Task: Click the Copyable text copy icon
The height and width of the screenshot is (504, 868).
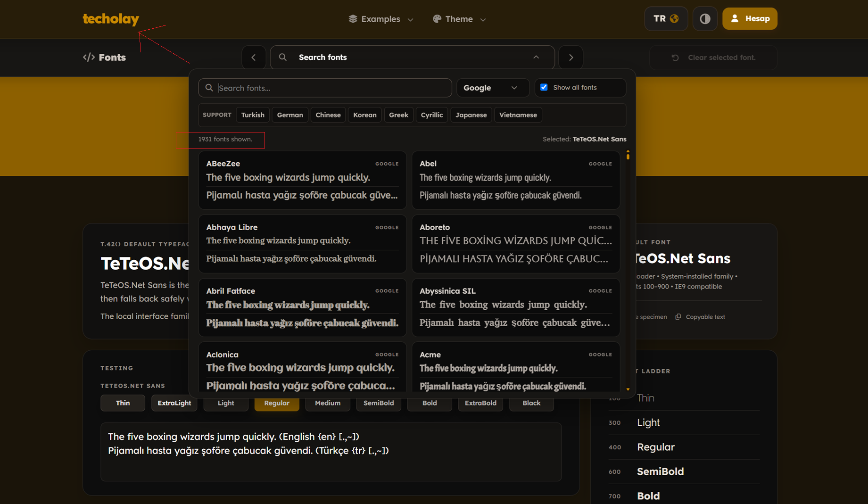Action: tap(678, 317)
